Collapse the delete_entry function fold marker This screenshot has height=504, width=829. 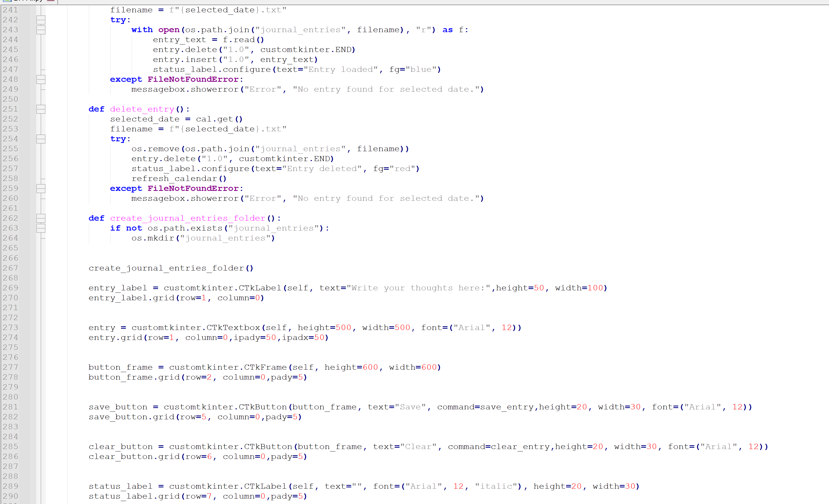[41, 109]
